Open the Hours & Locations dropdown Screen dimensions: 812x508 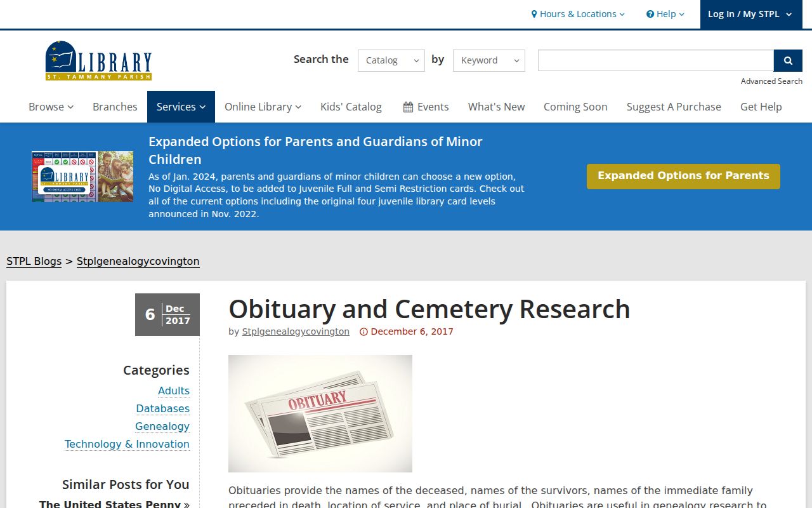578,14
